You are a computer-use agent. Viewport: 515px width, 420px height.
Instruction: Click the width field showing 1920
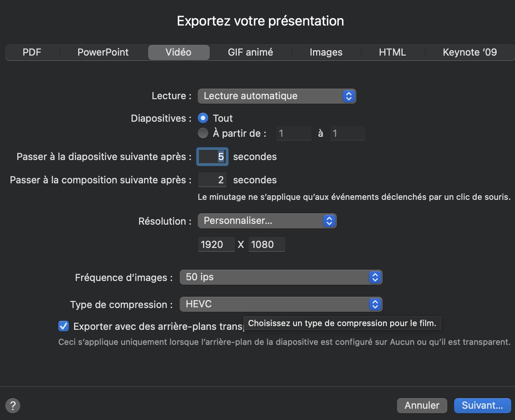click(x=216, y=245)
